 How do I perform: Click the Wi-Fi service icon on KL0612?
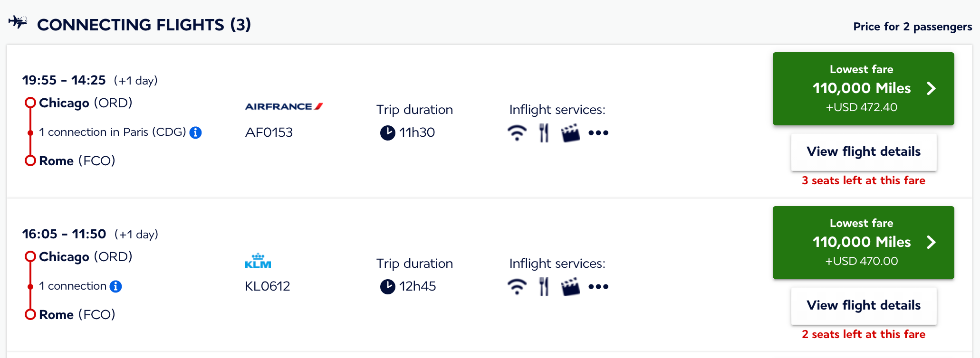(518, 286)
